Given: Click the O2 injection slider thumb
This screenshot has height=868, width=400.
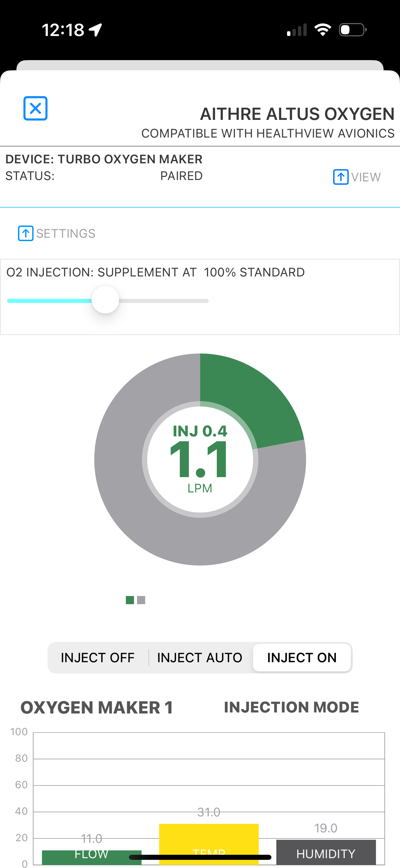Looking at the screenshot, I should click(106, 300).
